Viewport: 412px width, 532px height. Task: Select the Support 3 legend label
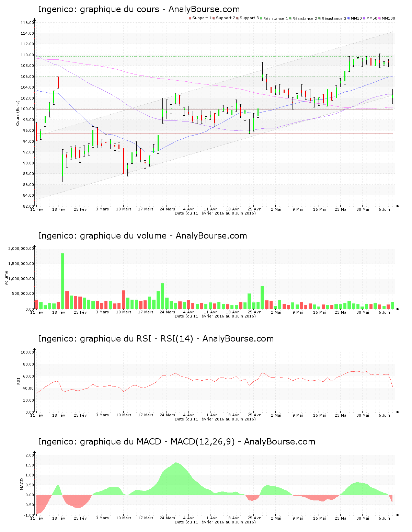point(249,18)
